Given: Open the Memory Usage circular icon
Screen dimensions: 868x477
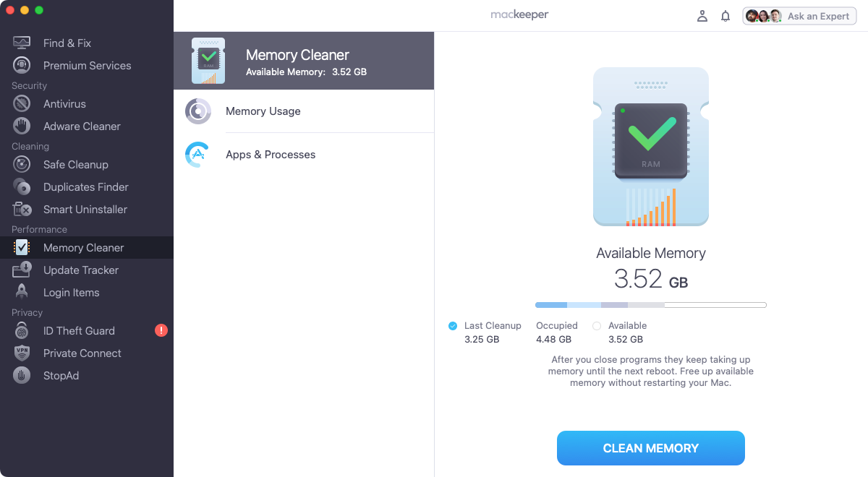Looking at the screenshot, I should coord(198,111).
